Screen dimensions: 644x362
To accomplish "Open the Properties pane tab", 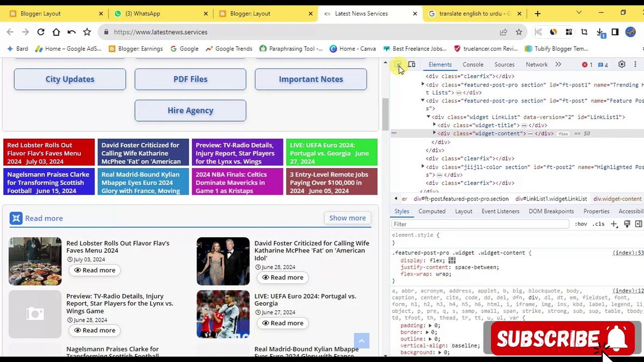I will [597, 212].
